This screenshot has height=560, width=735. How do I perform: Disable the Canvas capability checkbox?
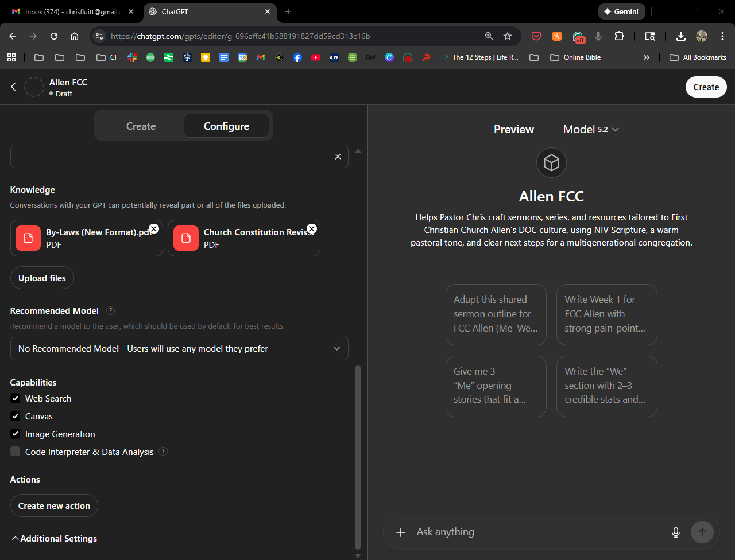tap(16, 416)
